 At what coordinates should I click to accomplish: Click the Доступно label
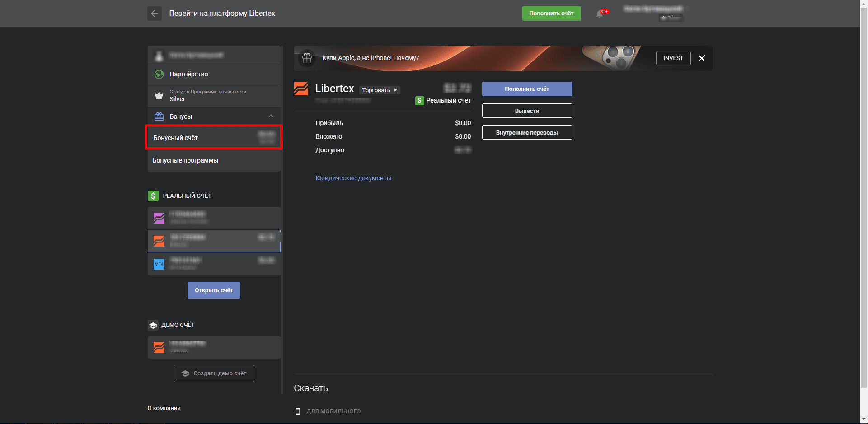[x=330, y=150]
